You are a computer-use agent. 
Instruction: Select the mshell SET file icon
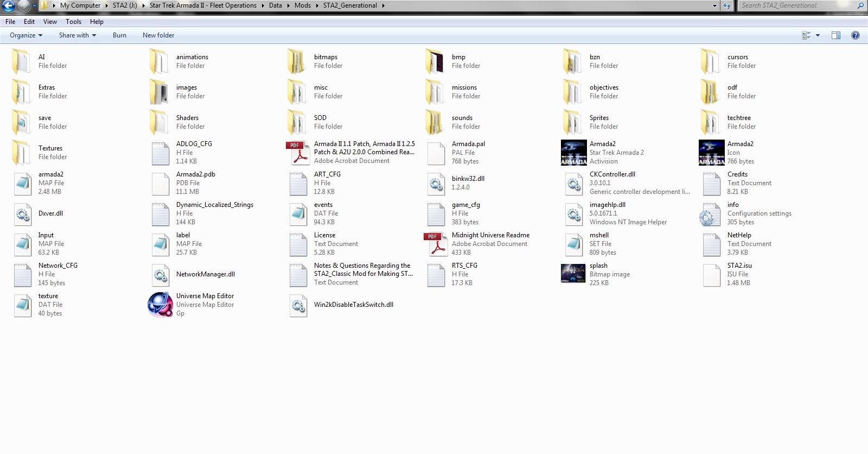[573, 244]
